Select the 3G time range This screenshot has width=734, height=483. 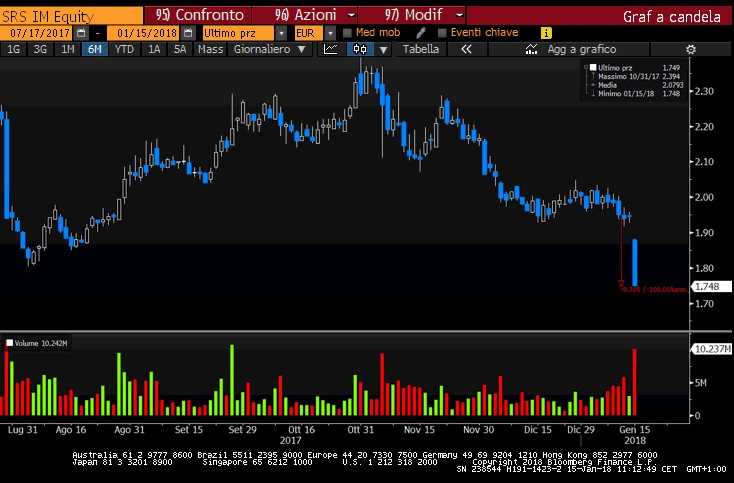tap(40, 49)
